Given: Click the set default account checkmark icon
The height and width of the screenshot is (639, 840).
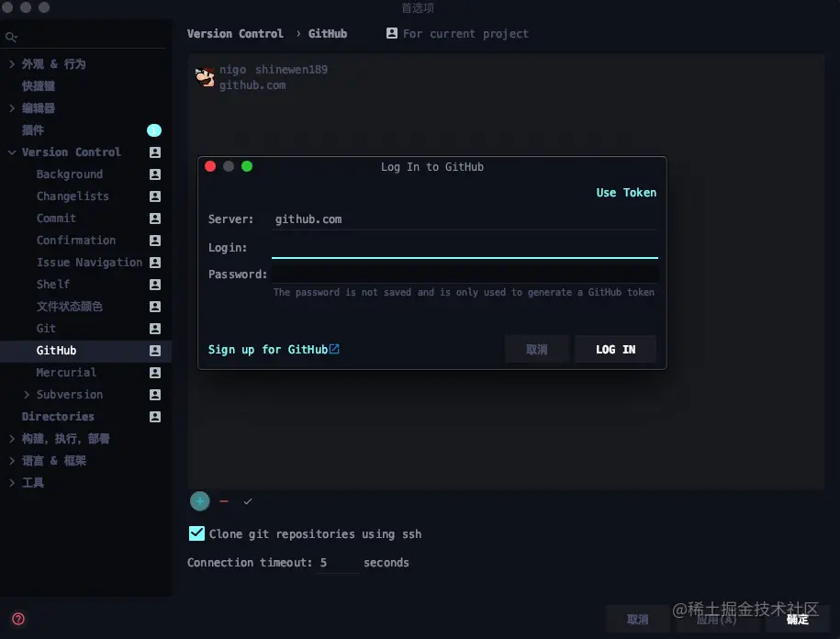Looking at the screenshot, I should click(x=248, y=501).
